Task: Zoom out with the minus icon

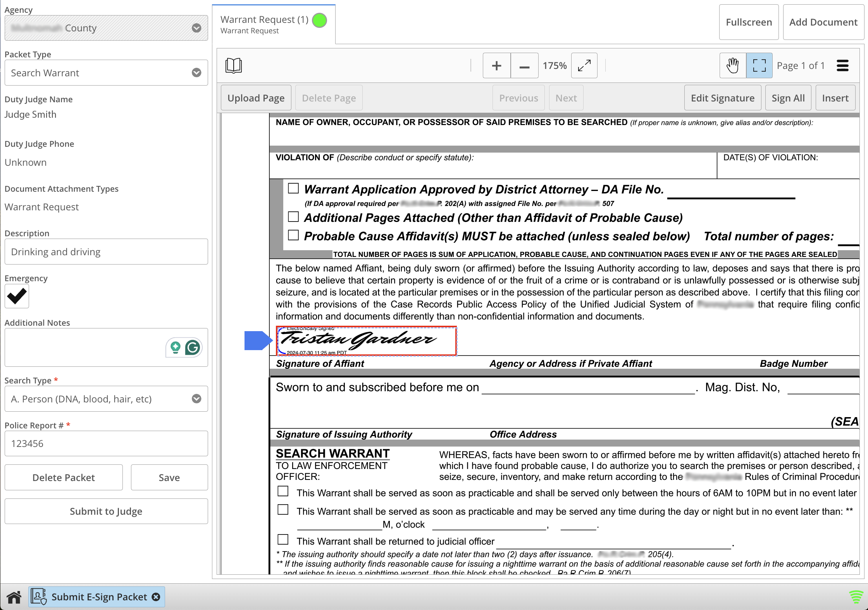Action: tap(524, 65)
